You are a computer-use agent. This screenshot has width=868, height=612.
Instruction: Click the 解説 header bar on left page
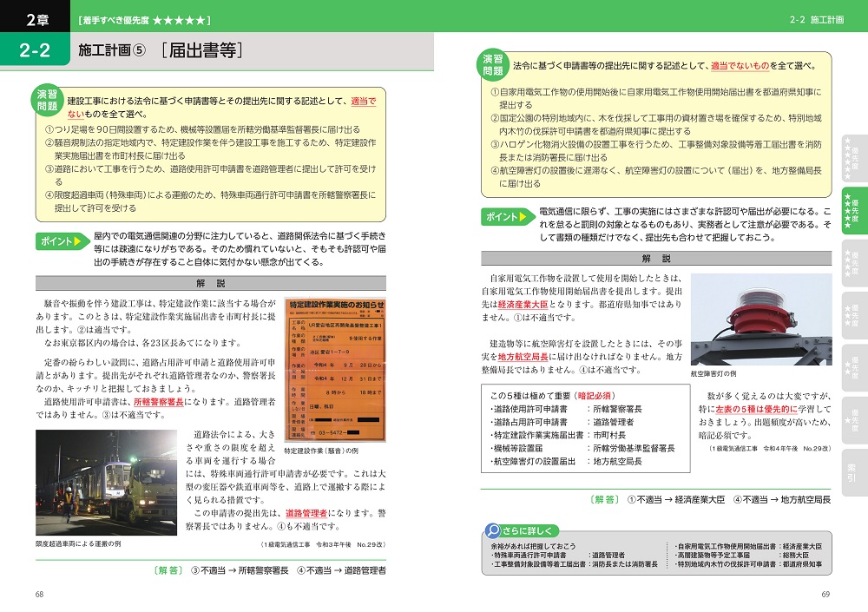pyautogui.click(x=210, y=283)
